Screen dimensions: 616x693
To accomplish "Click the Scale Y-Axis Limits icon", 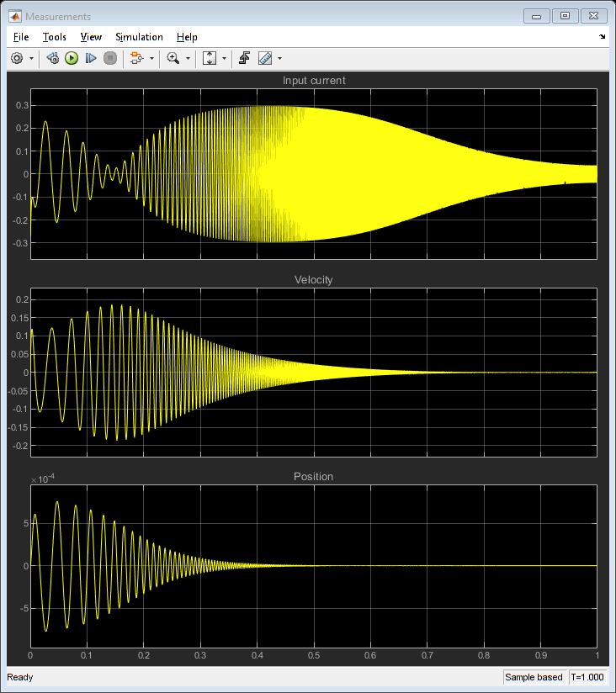I will 210,58.
